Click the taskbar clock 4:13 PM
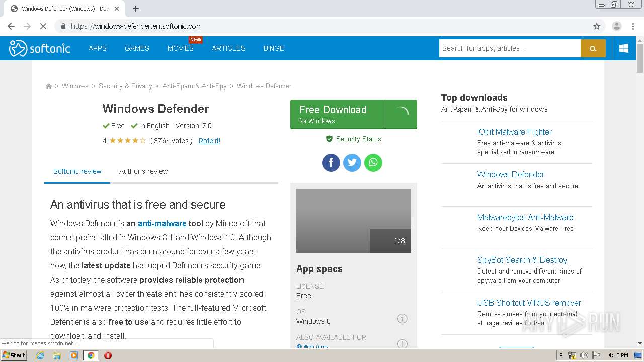 click(618, 355)
